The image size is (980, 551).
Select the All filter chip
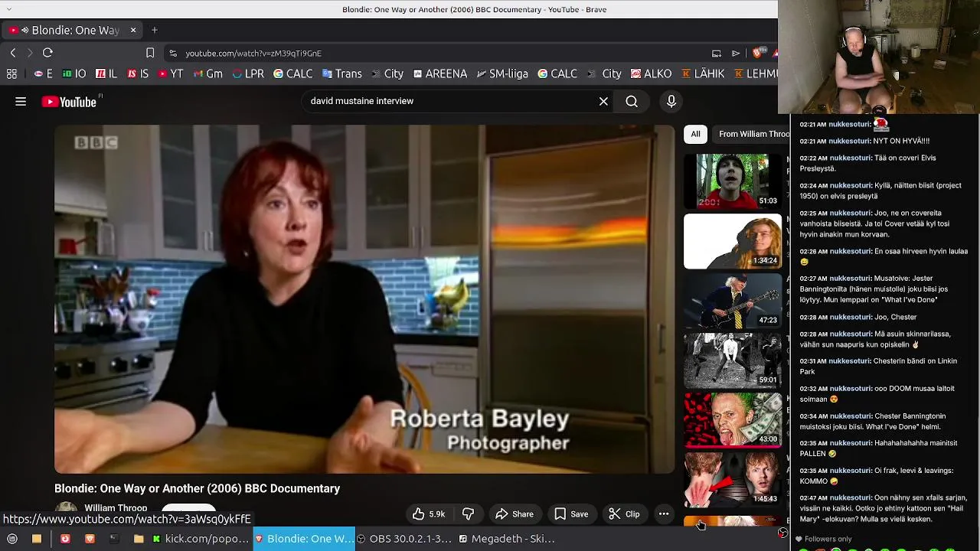point(695,134)
